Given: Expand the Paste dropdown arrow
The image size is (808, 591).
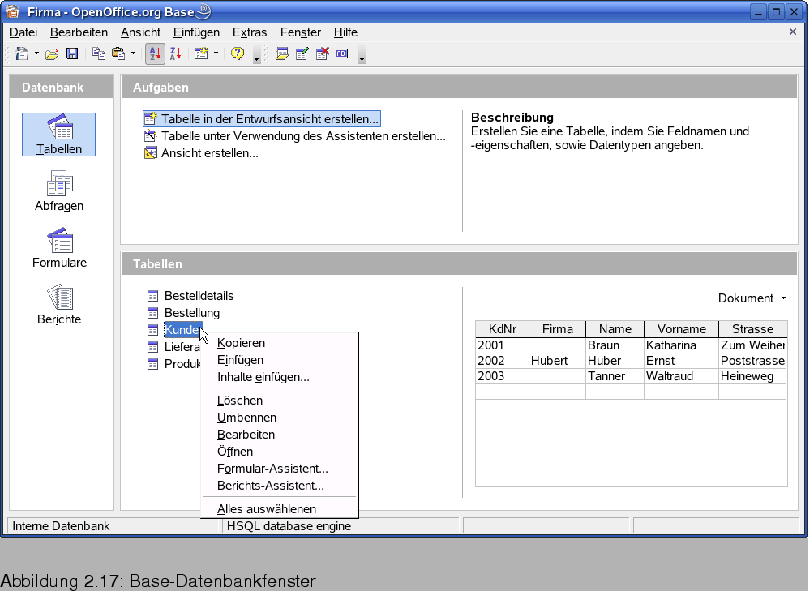Looking at the screenshot, I should click(x=134, y=53).
